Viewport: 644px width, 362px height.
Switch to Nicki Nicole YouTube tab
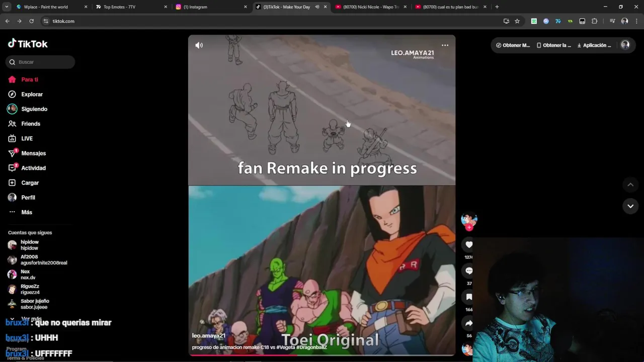click(370, 7)
